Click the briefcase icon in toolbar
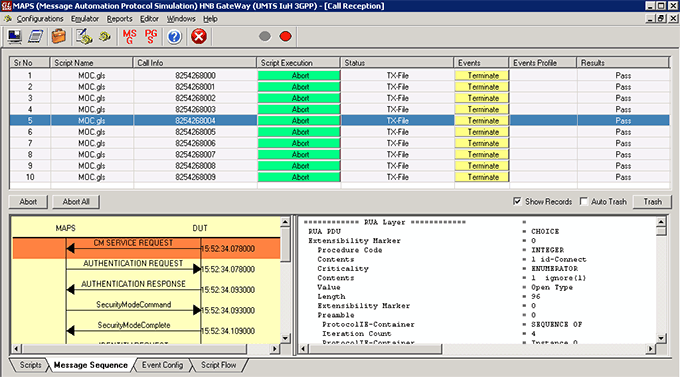680x377 pixels. (x=59, y=36)
